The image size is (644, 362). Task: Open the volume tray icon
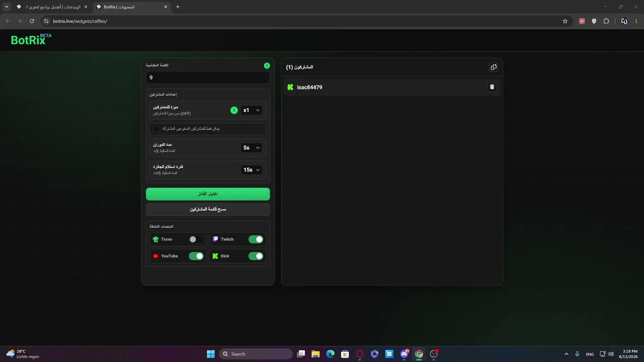(611, 354)
